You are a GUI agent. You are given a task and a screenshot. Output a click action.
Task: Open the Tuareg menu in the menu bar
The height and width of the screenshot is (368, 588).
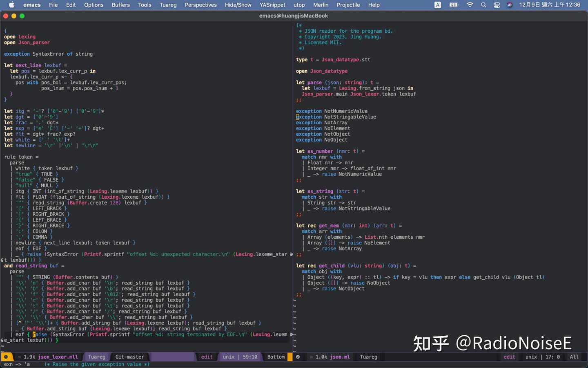(168, 5)
